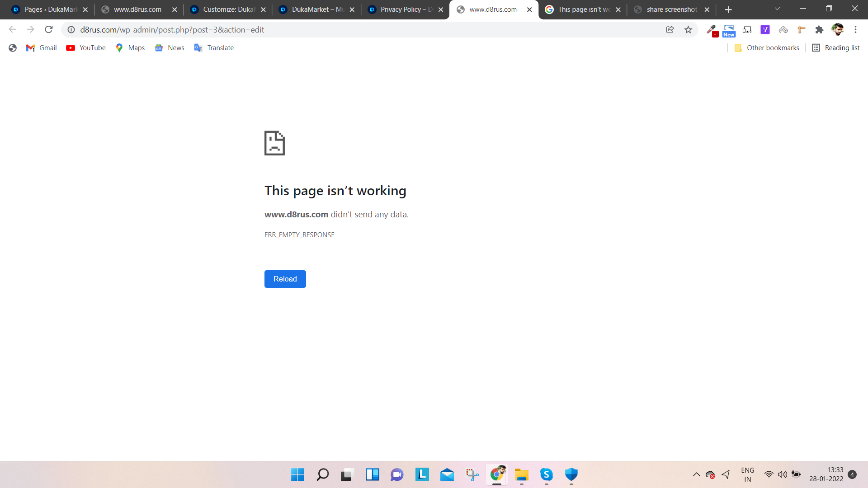Open the L app on taskbar
This screenshot has width=868, height=488.
click(422, 474)
